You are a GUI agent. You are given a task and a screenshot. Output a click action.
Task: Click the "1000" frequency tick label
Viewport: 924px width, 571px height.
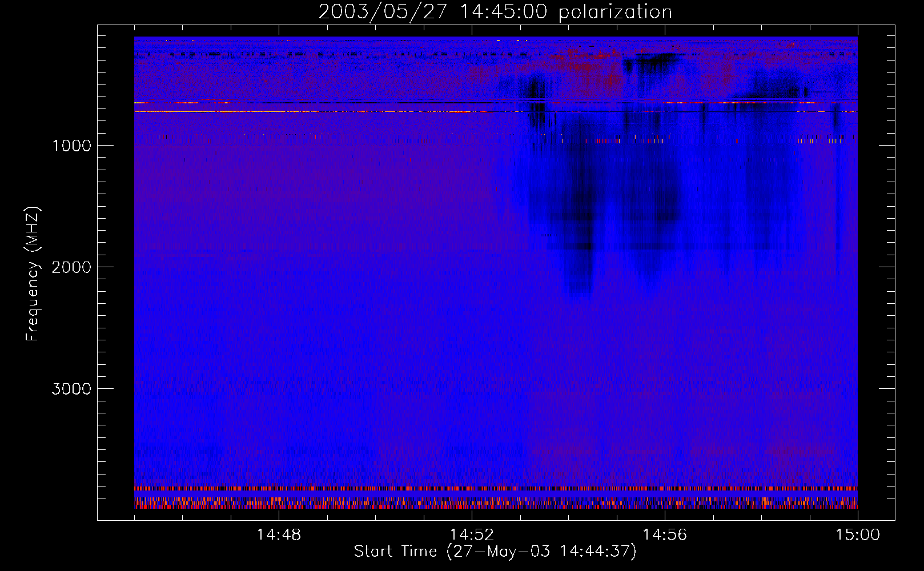coord(71,146)
